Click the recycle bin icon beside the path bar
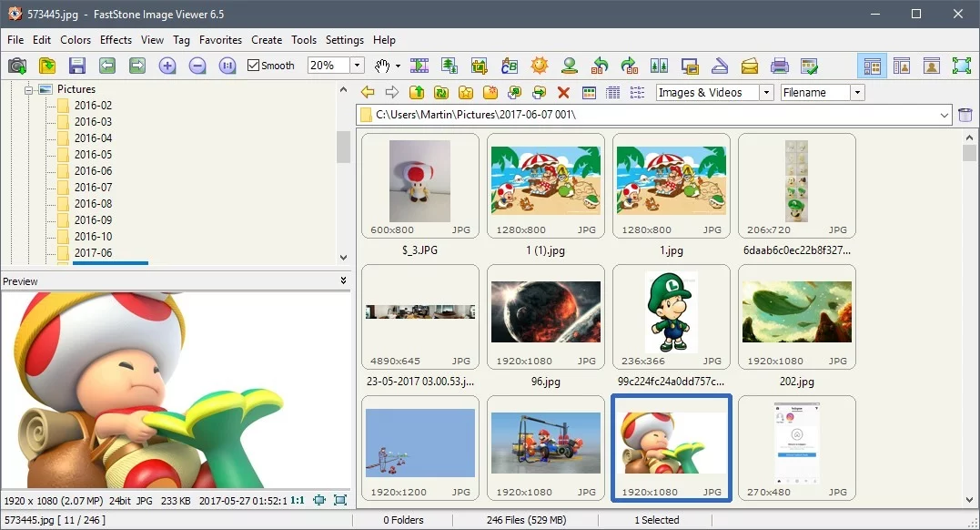 click(965, 115)
